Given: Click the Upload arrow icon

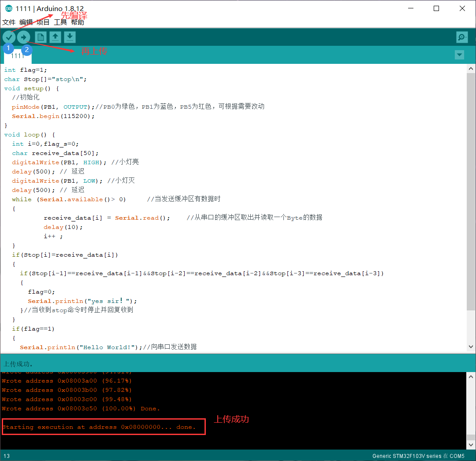Looking at the screenshot, I should (x=23, y=37).
